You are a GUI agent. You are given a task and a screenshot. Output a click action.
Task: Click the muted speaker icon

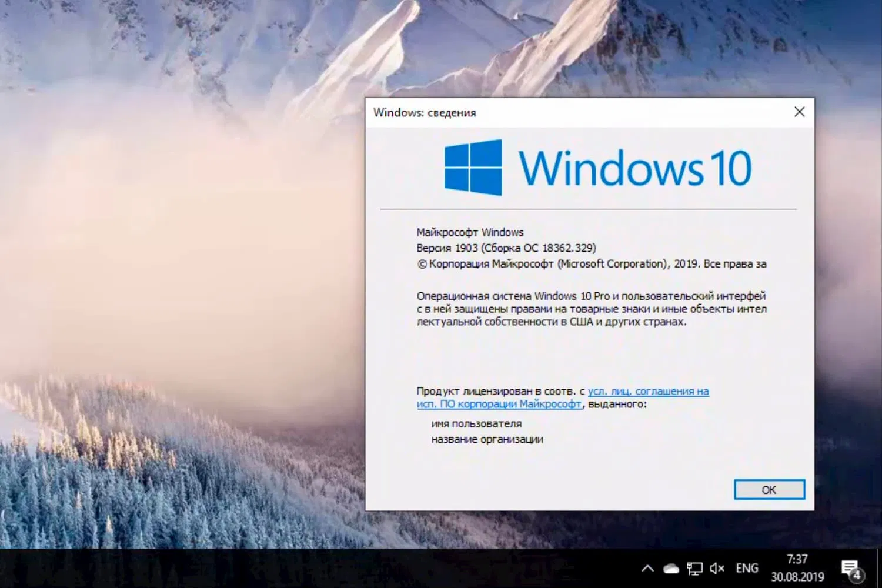717,568
